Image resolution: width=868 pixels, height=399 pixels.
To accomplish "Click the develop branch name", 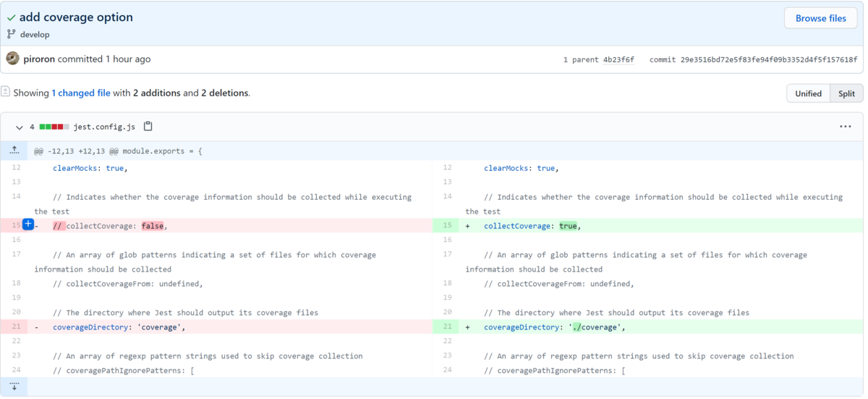I will coord(35,34).
